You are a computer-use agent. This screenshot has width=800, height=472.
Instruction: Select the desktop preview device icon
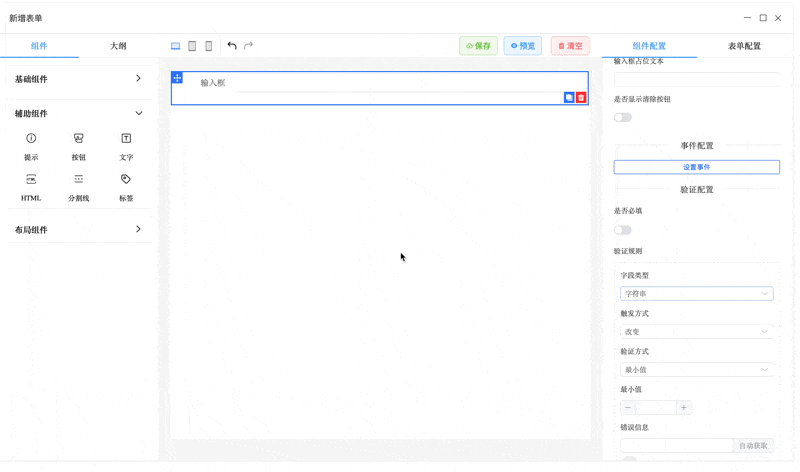[176, 46]
